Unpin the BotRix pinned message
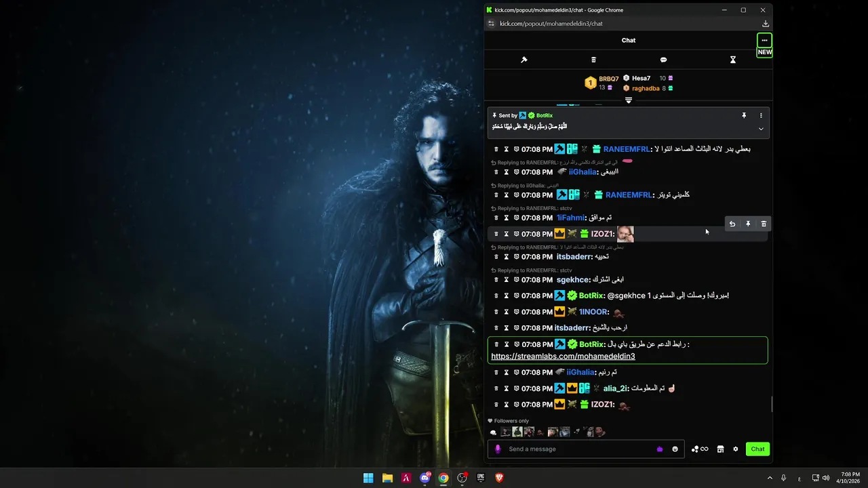This screenshot has width=868, height=488. click(744, 116)
